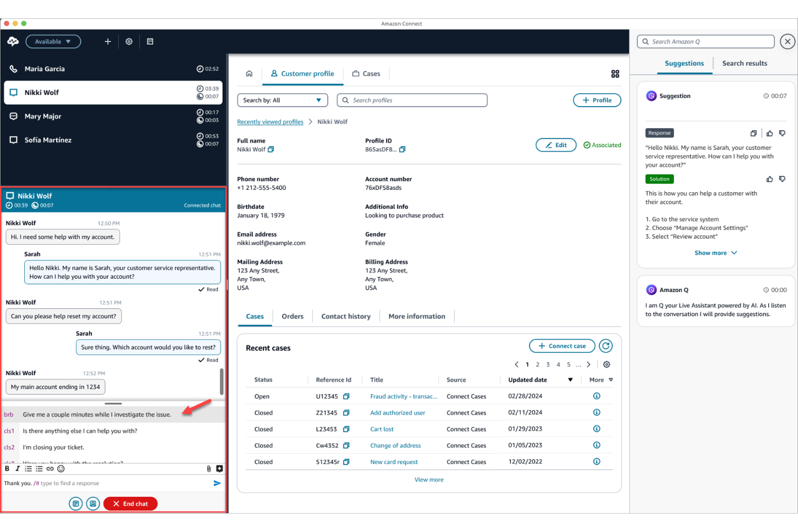Click the copy icon next to Profile ID
Viewport: 798px width, 532px height.
[402, 149]
